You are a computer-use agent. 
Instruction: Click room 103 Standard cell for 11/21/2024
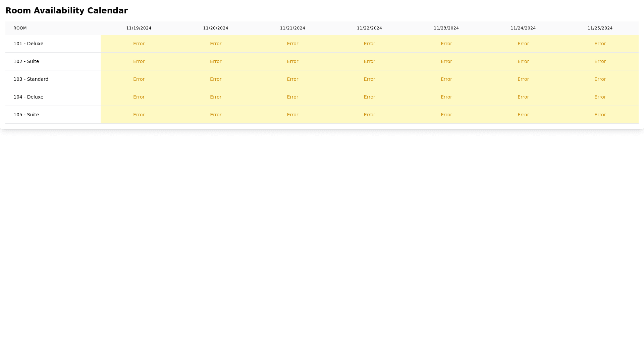click(292, 79)
